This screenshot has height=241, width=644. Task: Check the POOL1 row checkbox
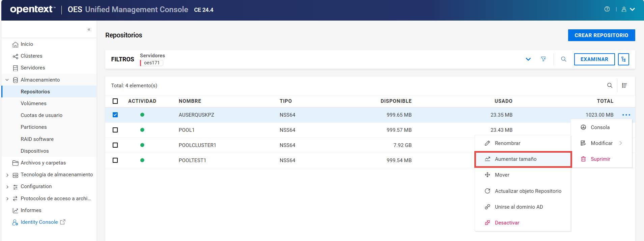[115, 130]
